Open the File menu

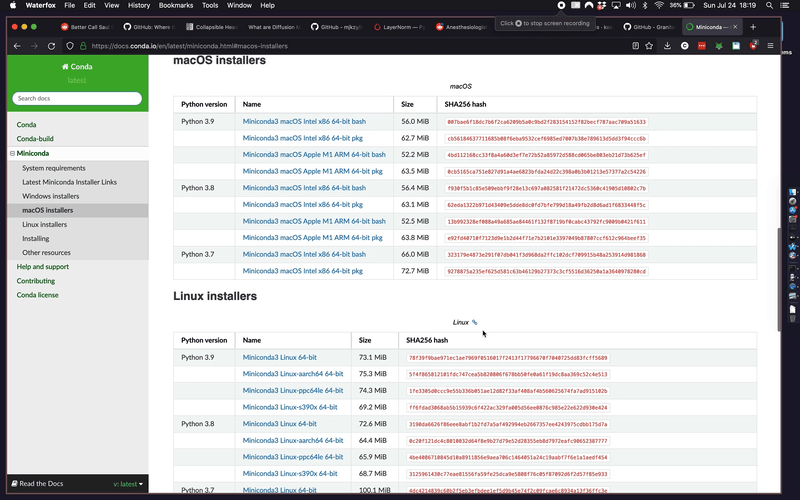pyautogui.click(x=69, y=5)
